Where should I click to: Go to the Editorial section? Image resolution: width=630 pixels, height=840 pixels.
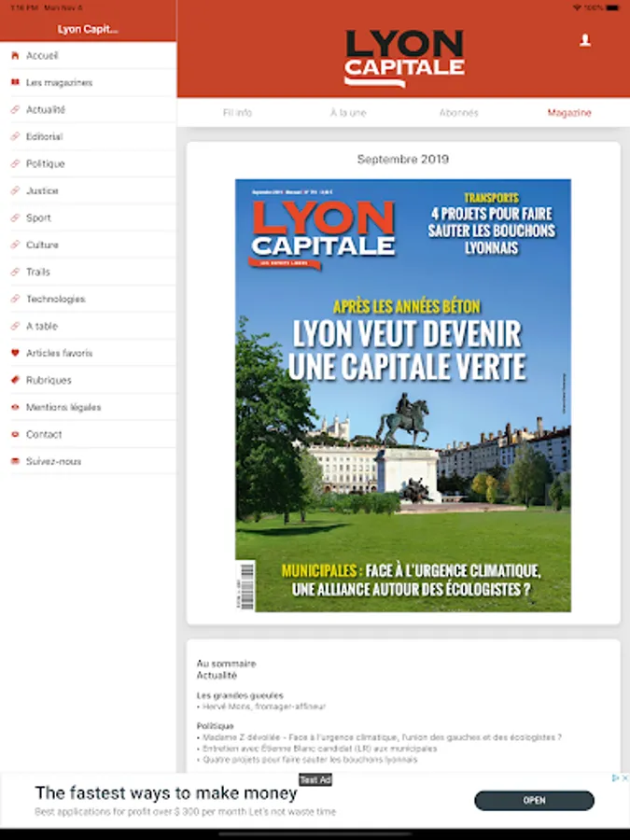pos(88,136)
